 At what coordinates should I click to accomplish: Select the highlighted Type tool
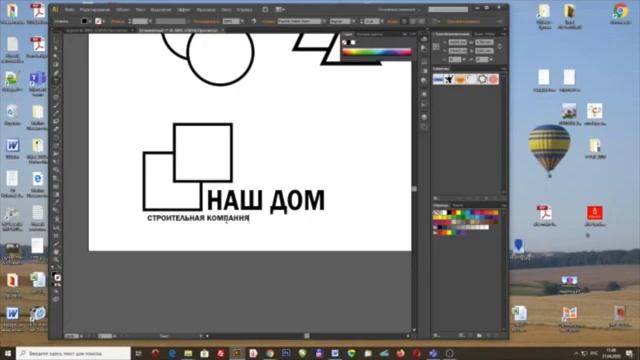[x=56, y=81]
